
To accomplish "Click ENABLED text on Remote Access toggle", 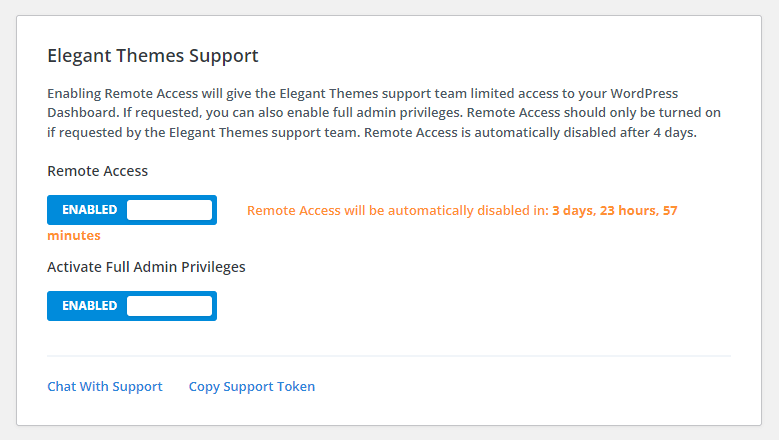I will pyautogui.click(x=89, y=210).
